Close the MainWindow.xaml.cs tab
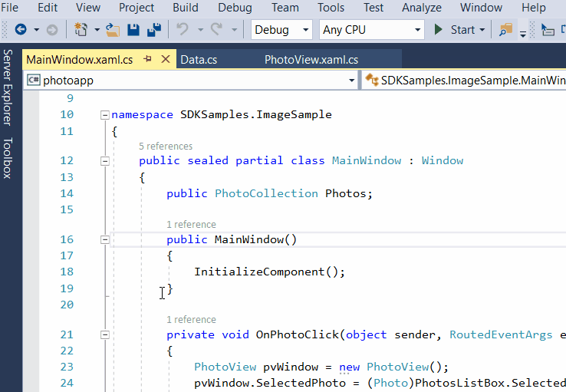Screen dimensions: 566x392 166,59
